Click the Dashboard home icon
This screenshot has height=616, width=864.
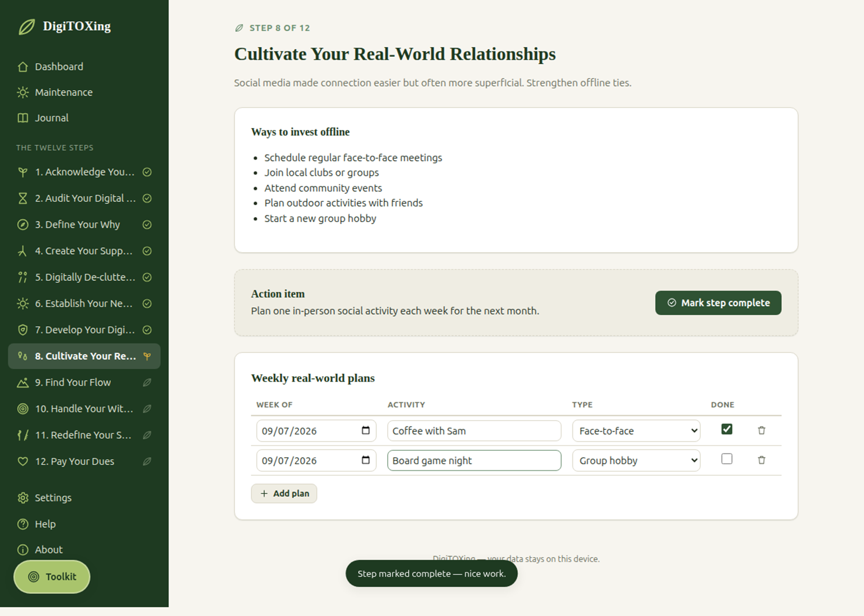[x=23, y=67]
